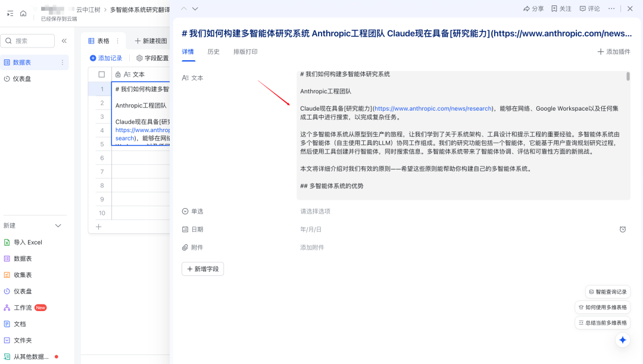
Task: Collapse the left sidebar with double chevron
Action: 64,41
